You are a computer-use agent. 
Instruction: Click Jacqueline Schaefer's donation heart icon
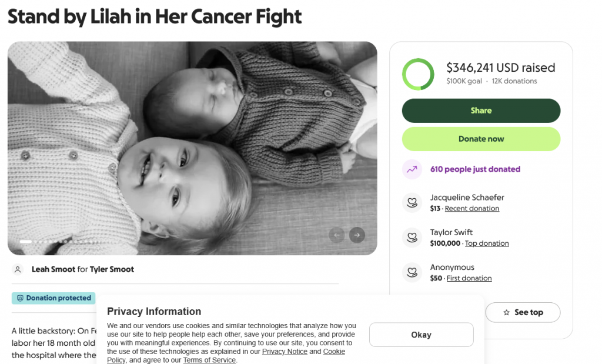pyautogui.click(x=412, y=203)
